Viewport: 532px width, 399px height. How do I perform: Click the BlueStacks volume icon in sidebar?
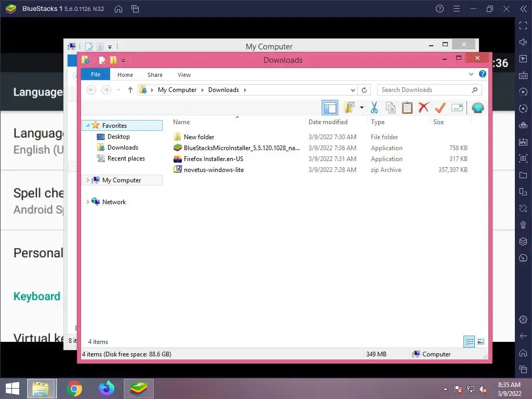(x=523, y=42)
